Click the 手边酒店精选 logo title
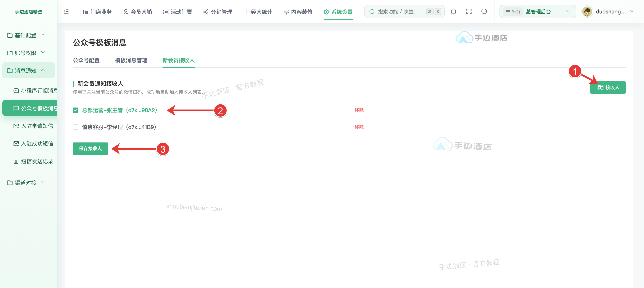Screen dimensions: 644x288 pyautogui.click(x=29, y=12)
